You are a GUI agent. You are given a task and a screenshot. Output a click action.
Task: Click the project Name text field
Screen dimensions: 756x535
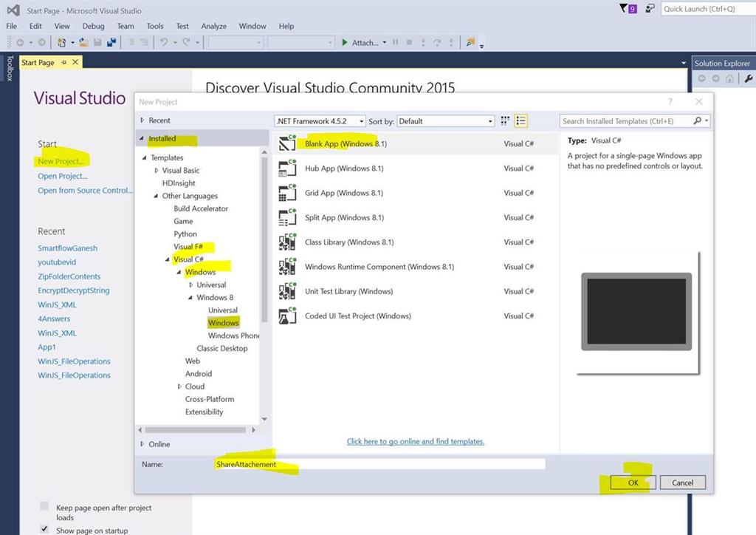(x=378, y=464)
